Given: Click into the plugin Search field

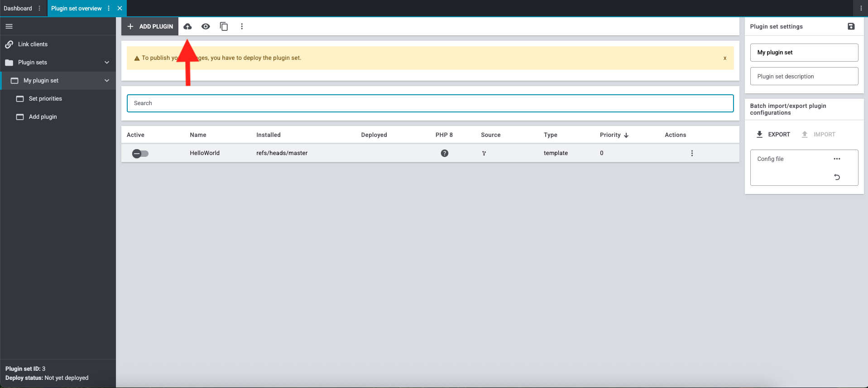Looking at the screenshot, I should coord(430,103).
